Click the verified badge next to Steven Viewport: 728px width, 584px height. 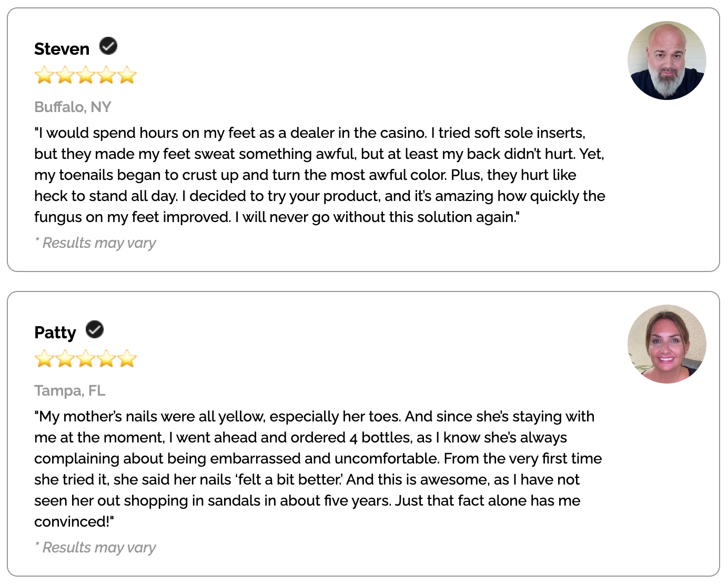coord(108,46)
